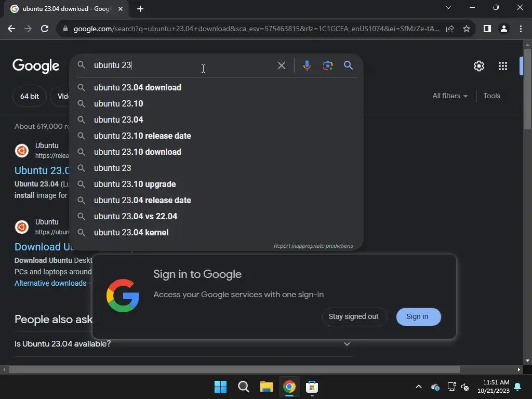Close the ubuntu 23.04 download tab
Screen dimensions: 532x399
point(121,9)
